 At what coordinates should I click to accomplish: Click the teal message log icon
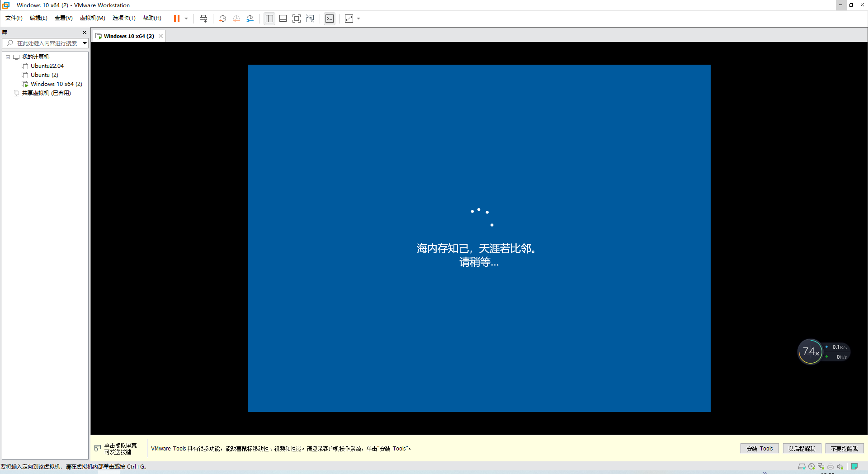click(854, 466)
